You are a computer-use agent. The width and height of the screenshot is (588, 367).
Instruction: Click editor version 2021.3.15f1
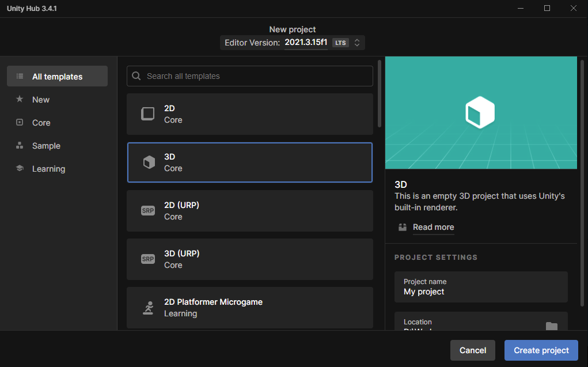(x=306, y=43)
